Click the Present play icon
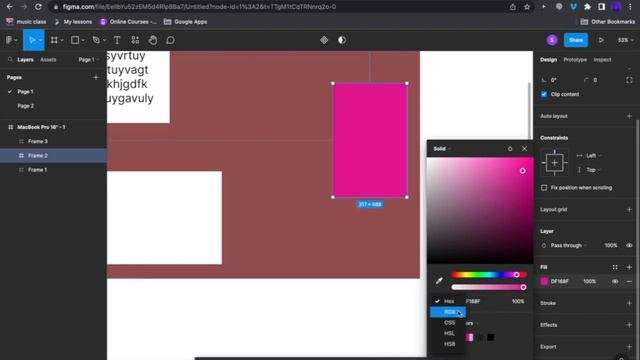The image size is (640, 360). coord(601,40)
